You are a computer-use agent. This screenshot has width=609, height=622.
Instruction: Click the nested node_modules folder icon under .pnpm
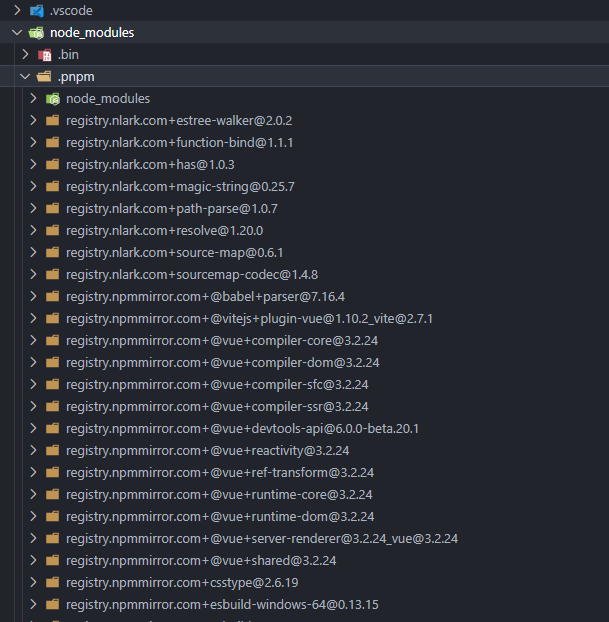53,99
